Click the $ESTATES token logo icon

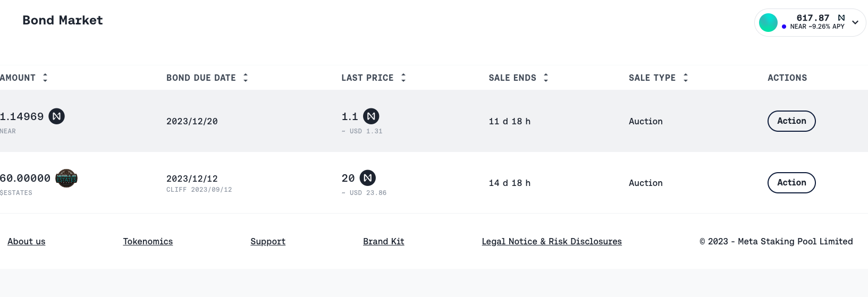click(66, 179)
